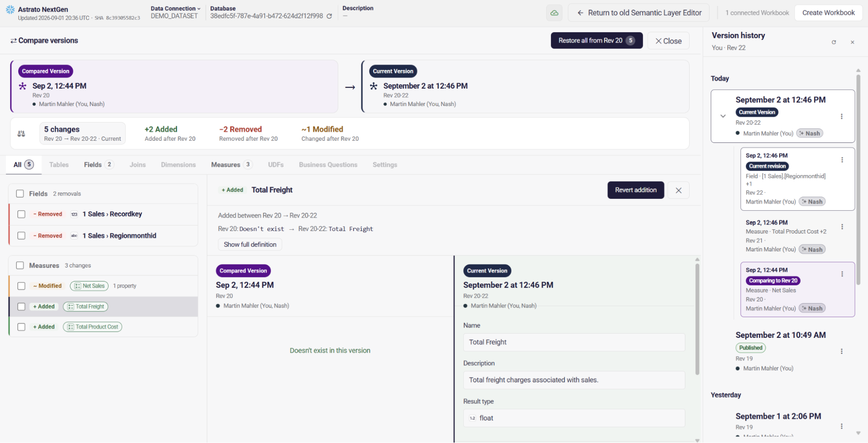Click the Current Version September 2 card
Screen dimensions: 868x443
coord(525,86)
